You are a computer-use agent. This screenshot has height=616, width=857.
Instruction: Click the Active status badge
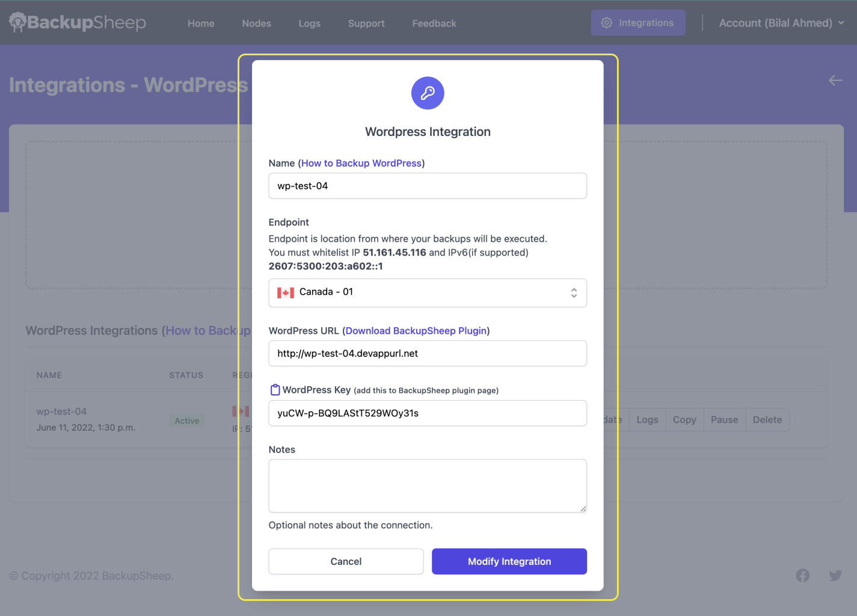click(x=187, y=420)
